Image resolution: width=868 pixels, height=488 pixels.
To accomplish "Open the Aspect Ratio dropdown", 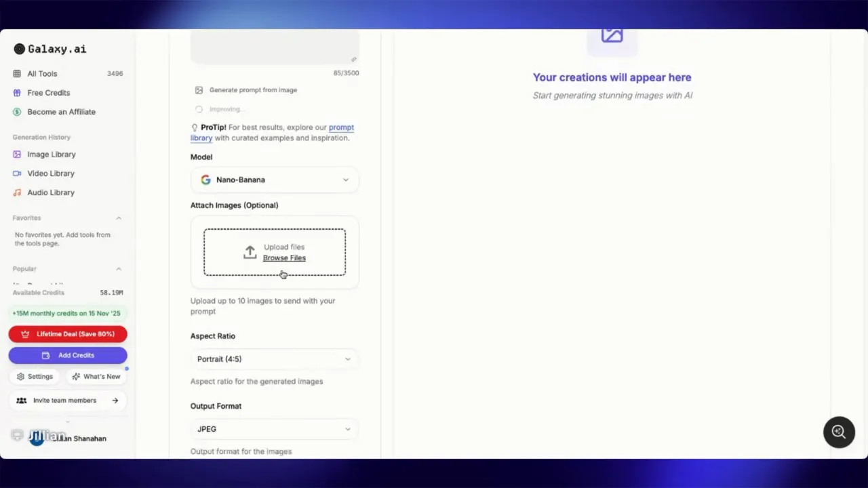I will point(274,359).
